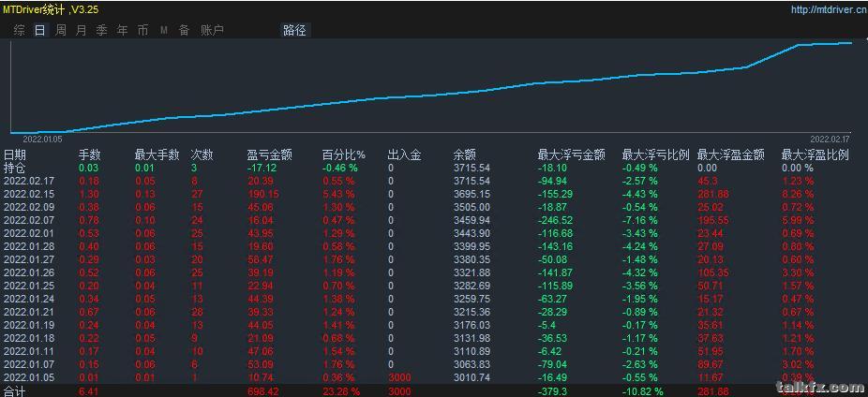Click the 手数 column header
This screenshot has height=397, width=868.
tap(90, 154)
